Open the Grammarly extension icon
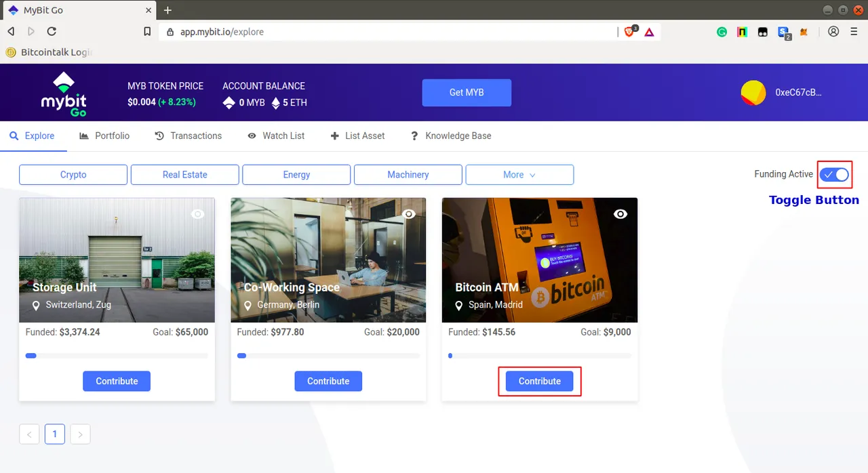 pyautogui.click(x=722, y=31)
